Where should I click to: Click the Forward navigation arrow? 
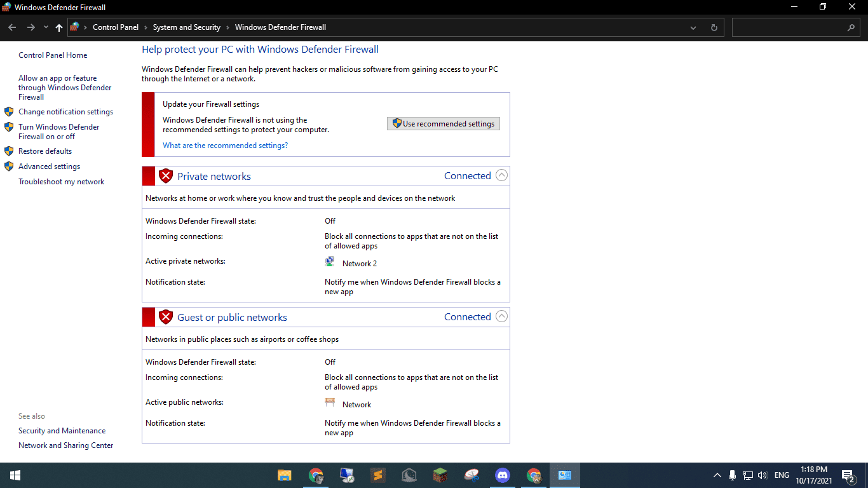31,27
